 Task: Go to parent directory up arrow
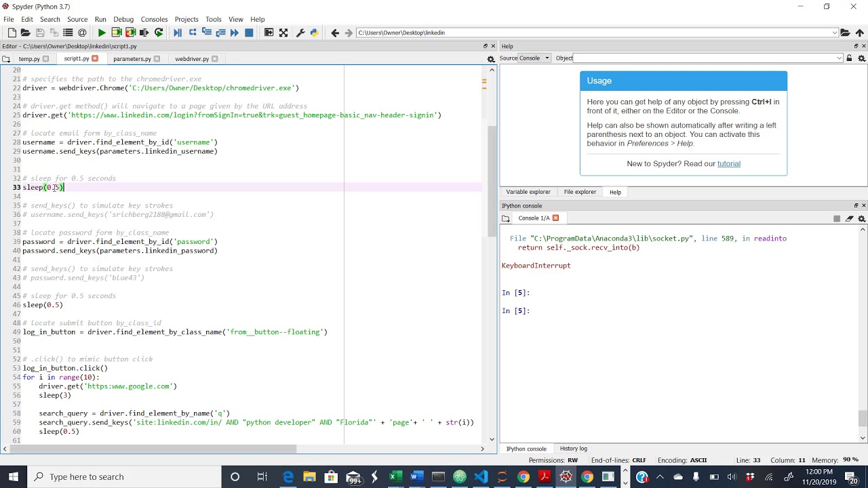pyautogui.click(x=860, y=33)
